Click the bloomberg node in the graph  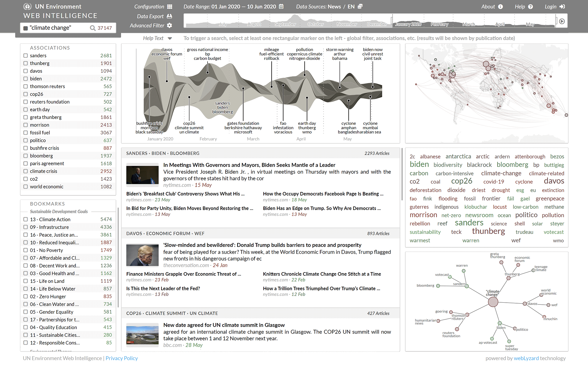[438, 286]
